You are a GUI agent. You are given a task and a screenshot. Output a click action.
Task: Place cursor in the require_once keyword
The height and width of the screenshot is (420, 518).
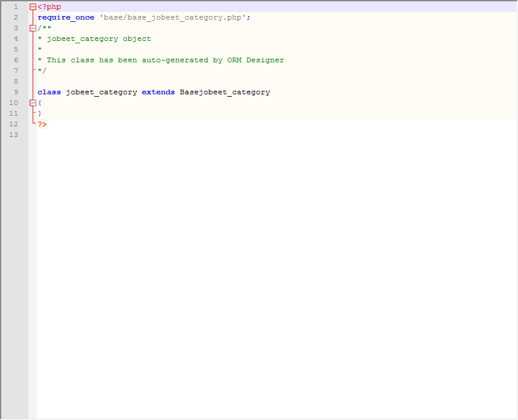[x=65, y=18]
